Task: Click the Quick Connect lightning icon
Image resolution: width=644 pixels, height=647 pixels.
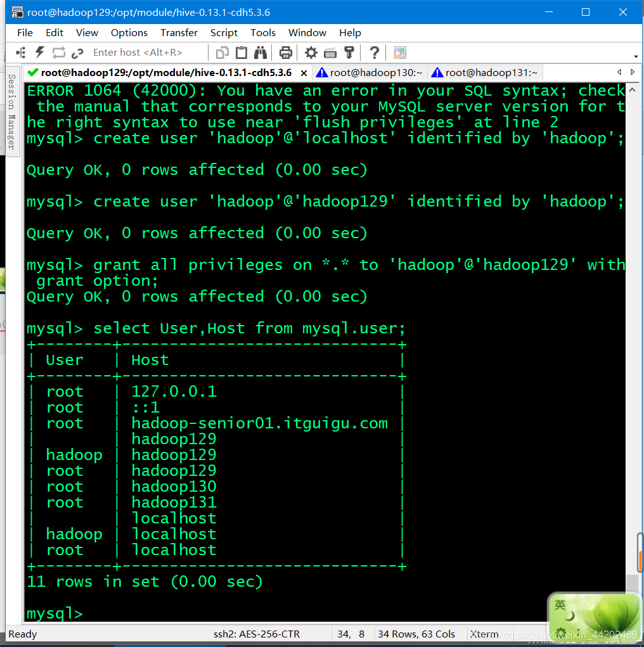Action: 40,53
